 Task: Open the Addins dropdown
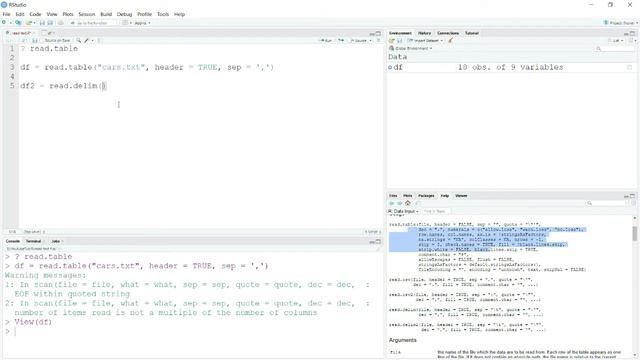coord(142,23)
